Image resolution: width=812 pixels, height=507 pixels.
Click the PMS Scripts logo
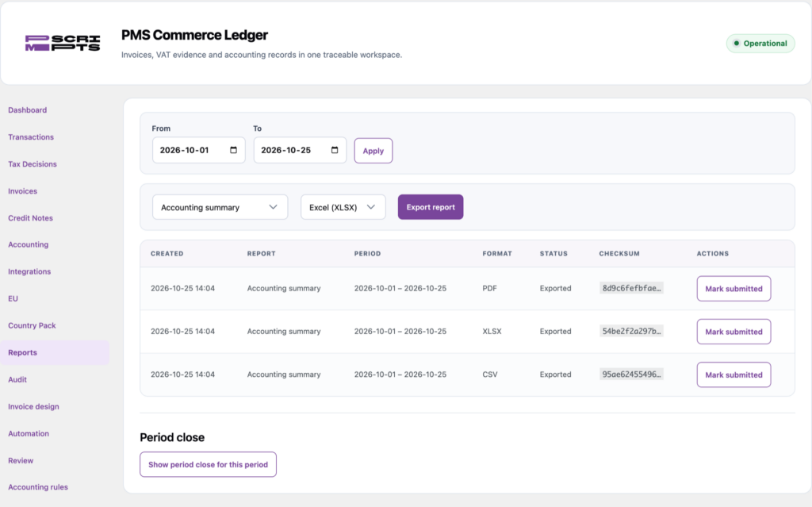(63, 43)
